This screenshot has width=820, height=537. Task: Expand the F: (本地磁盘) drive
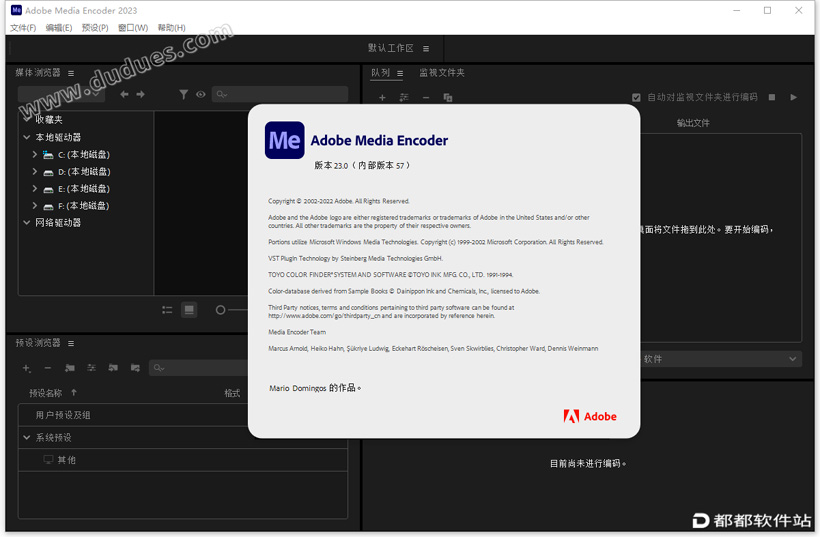click(x=35, y=205)
